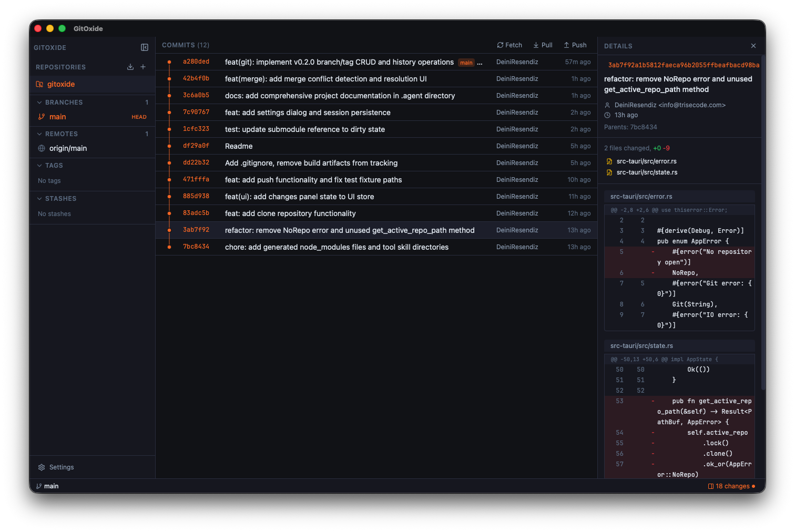Screen dimensions: 795x532
Task: Click the src-tauri/src/error.rs diff header
Action: pos(679,197)
